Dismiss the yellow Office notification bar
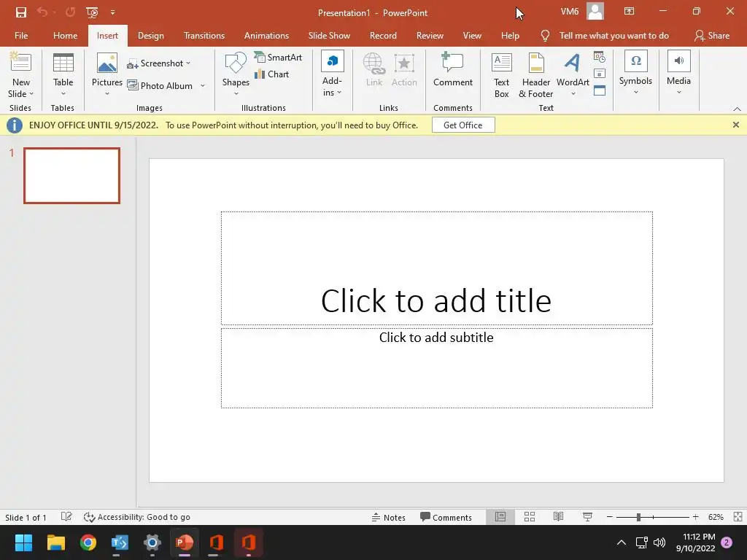The height and width of the screenshot is (560, 747). pos(735,125)
